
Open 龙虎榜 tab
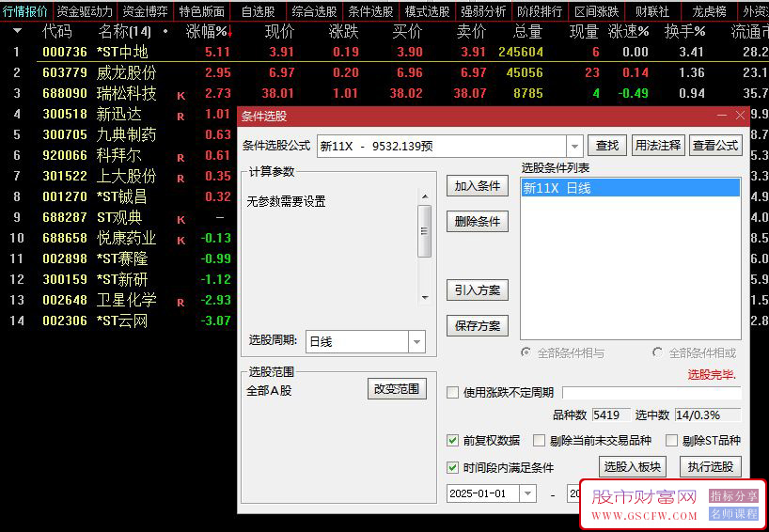(x=709, y=10)
